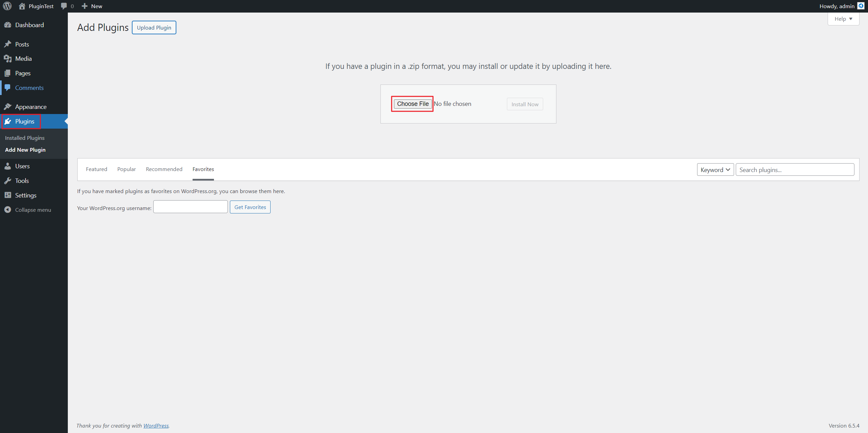Open the PluginTest home icon
Viewport: 868px width, 433px height.
pyautogui.click(x=22, y=6)
